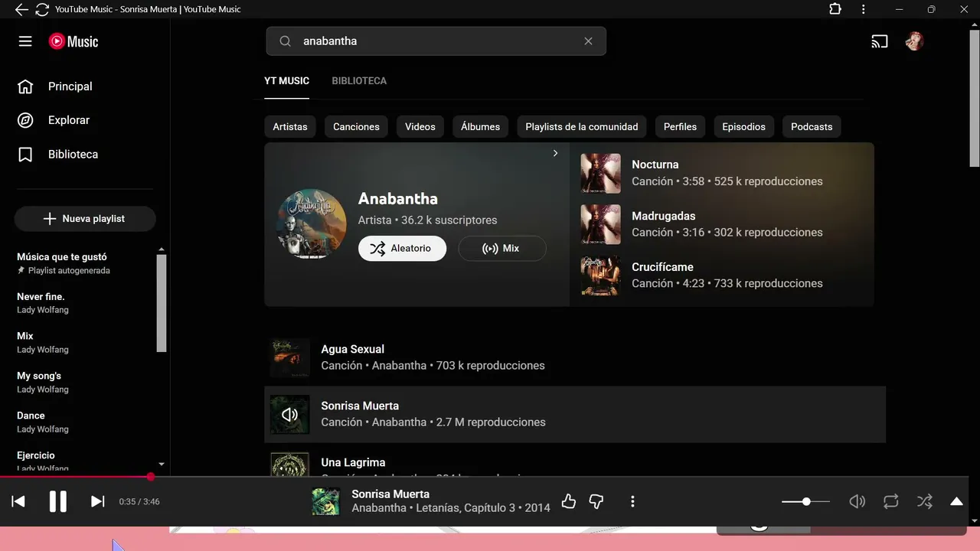Switch to the YT MUSIC tab
Screen dimensions: 980x551
point(287,81)
